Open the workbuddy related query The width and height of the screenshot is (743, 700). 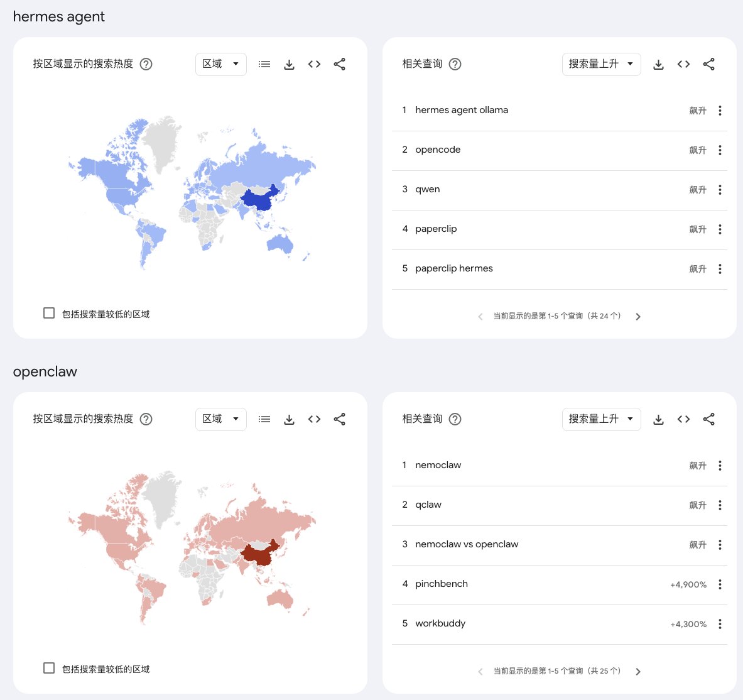tap(440, 623)
